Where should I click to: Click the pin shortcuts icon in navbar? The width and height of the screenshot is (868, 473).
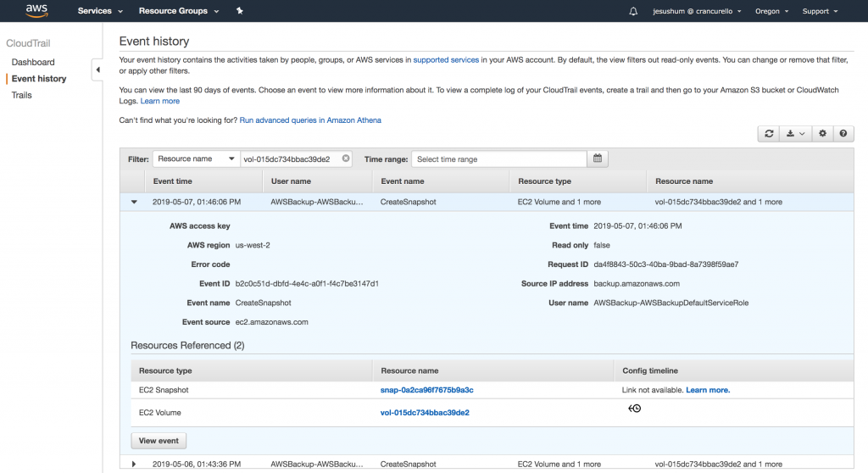click(240, 11)
